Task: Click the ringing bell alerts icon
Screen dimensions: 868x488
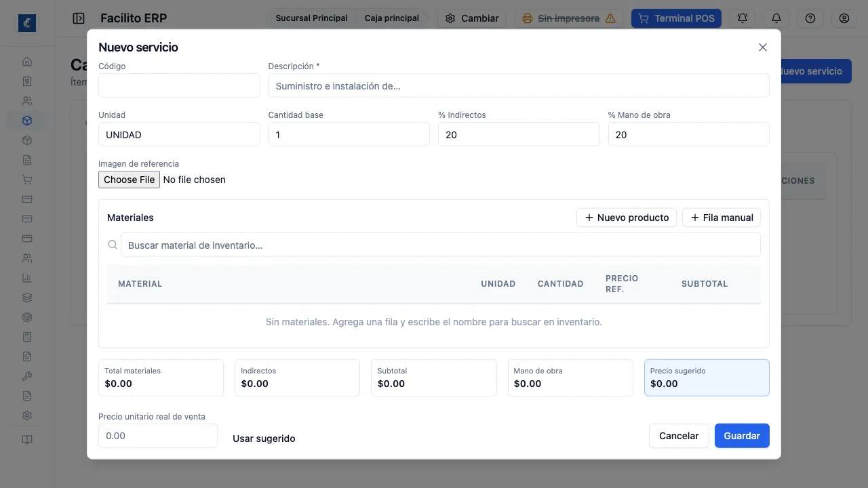Action: point(743,18)
